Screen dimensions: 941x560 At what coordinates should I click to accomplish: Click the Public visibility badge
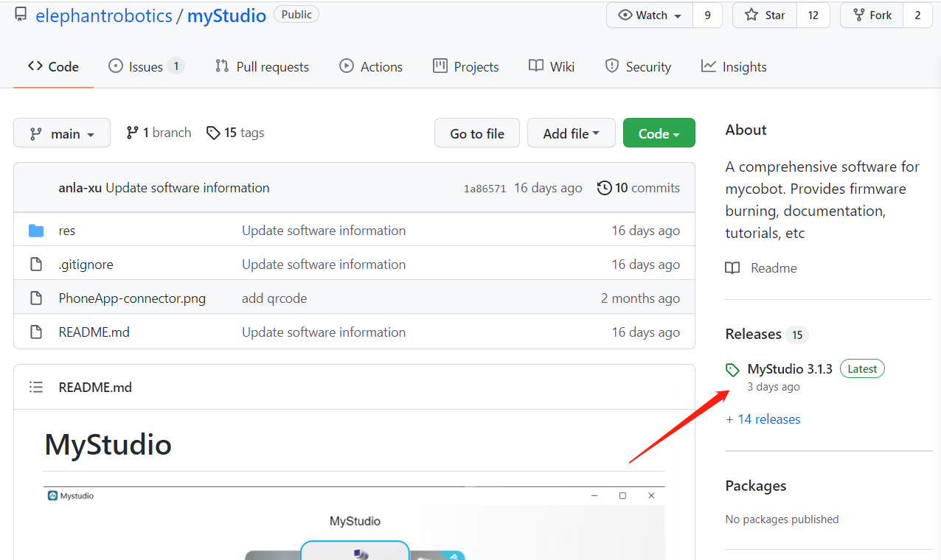296,15
